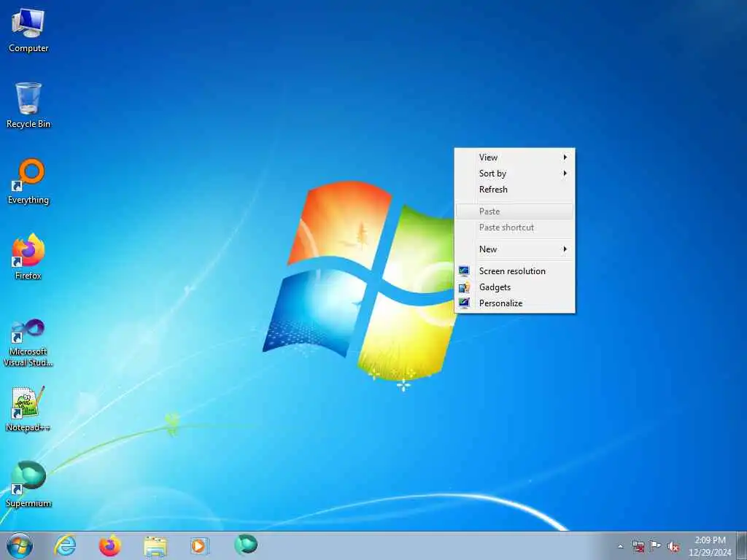747x560 pixels.
Task: Expand the View submenu
Action: (x=514, y=157)
